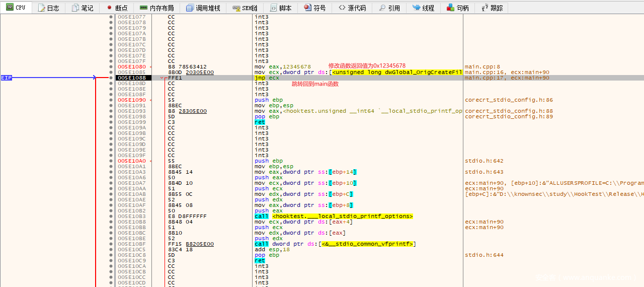Open the 符号 (Symbols) tab
This screenshot has width=644, height=287.
(x=315, y=8)
